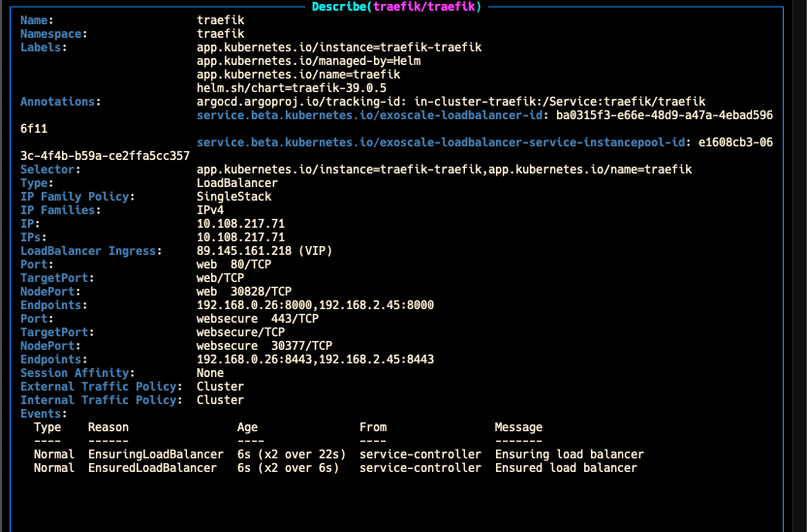Select the wrapped value 3c-4f4b-b59a-ce2ffa5cc357

(105, 156)
